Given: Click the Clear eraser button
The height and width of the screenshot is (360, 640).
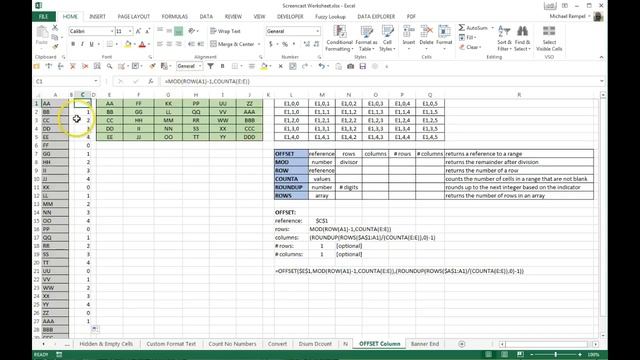Looking at the screenshot, I should click(x=470, y=47).
